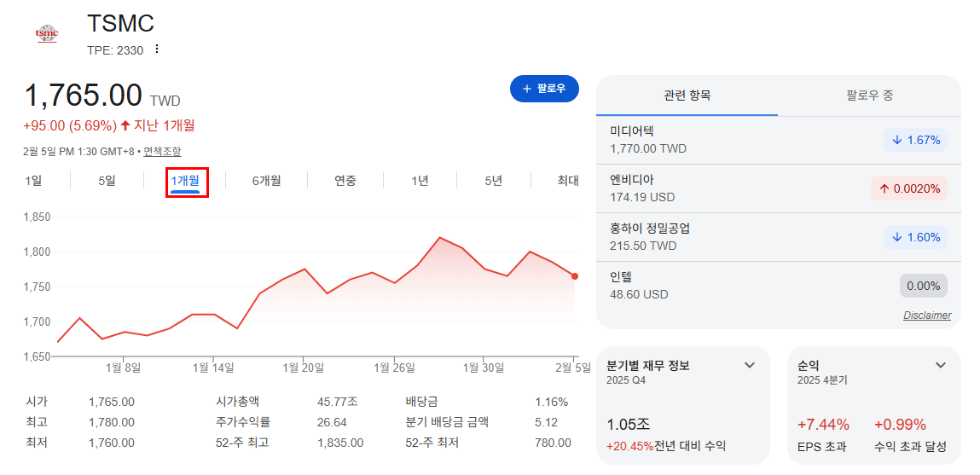The width and height of the screenshot is (980, 475).
Task: Click the 시가총액 value 45.77조
Action: click(338, 402)
